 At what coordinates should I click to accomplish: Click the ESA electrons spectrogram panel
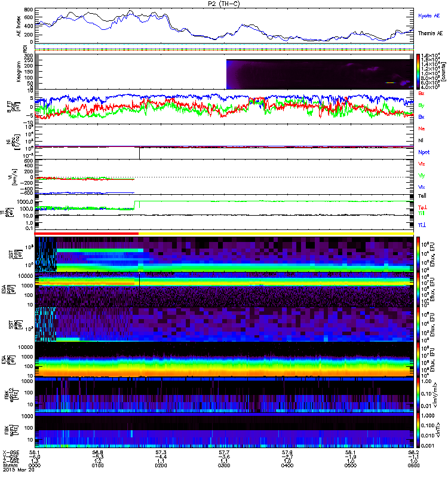tap(225, 360)
